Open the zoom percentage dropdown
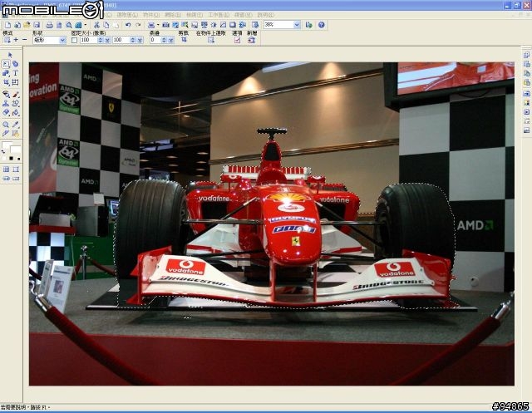 pyautogui.click(x=297, y=25)
